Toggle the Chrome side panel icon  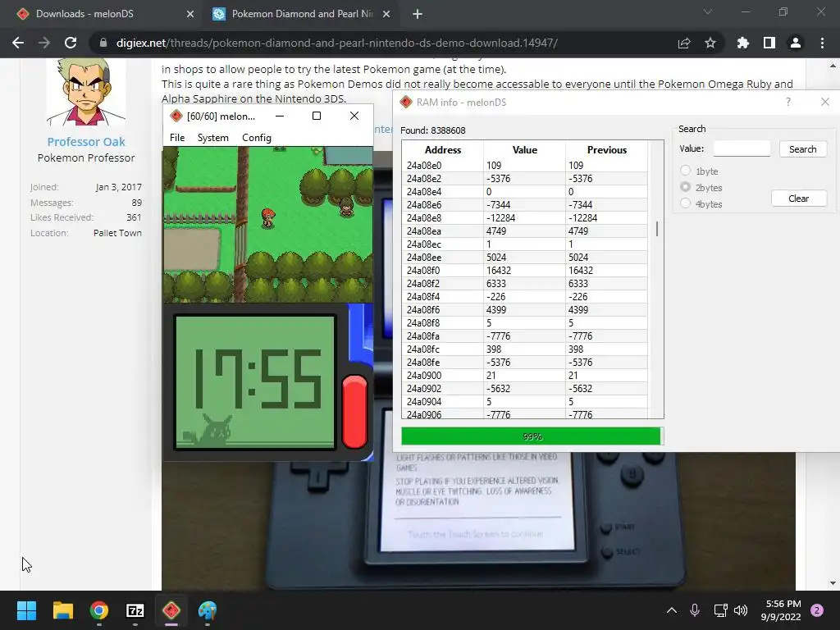point(769,43)
